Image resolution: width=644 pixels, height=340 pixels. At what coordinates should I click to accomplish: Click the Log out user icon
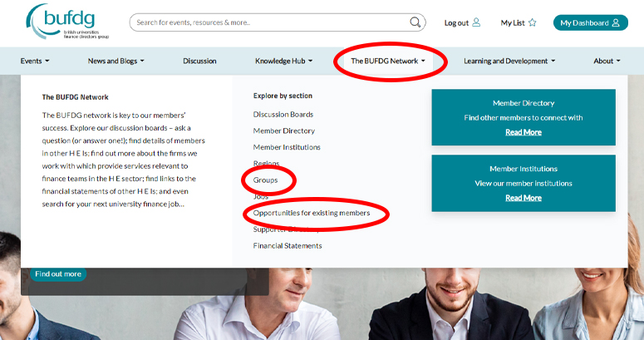pyautogui.click(x=476, y=22)
